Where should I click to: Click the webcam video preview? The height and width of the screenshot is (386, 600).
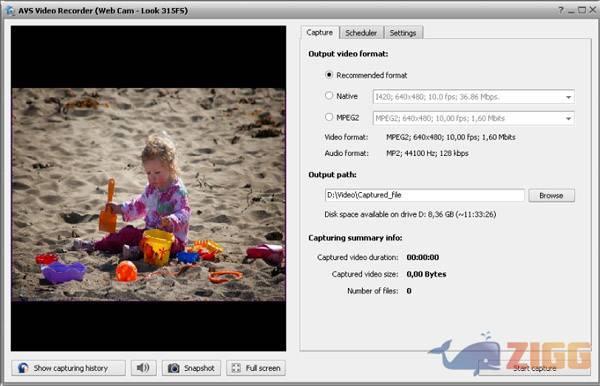[148, 188]
